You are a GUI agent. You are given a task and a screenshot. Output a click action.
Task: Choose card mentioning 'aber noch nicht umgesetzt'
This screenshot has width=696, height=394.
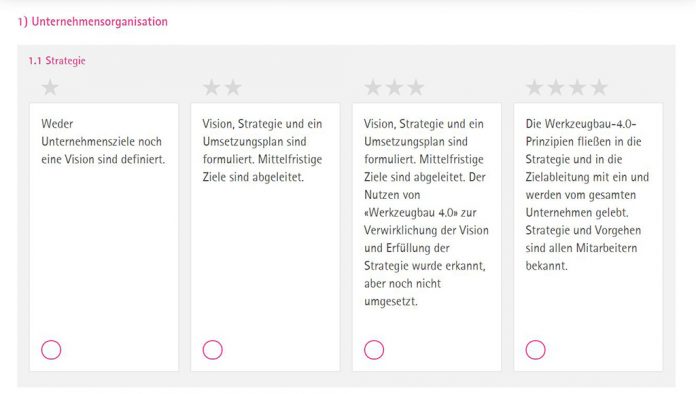pos(427,237)
